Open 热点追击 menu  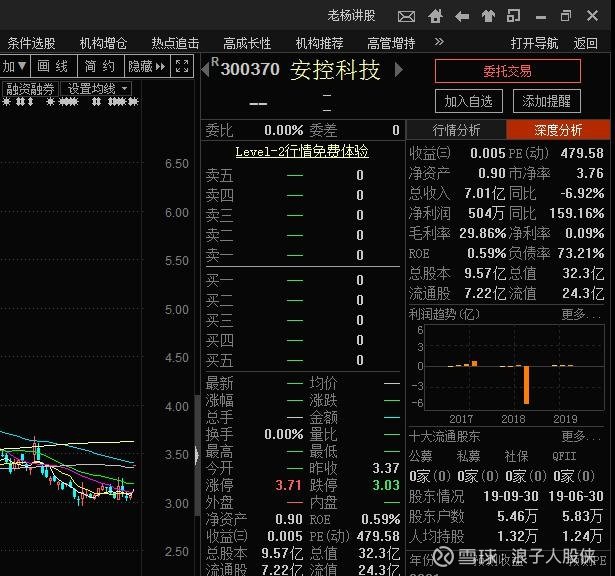[x=175, y=43]
